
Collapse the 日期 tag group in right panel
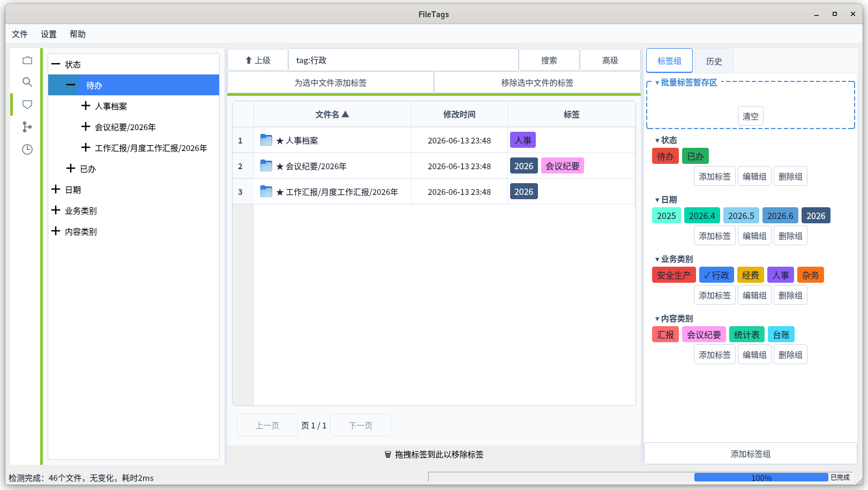click(657, 200)
